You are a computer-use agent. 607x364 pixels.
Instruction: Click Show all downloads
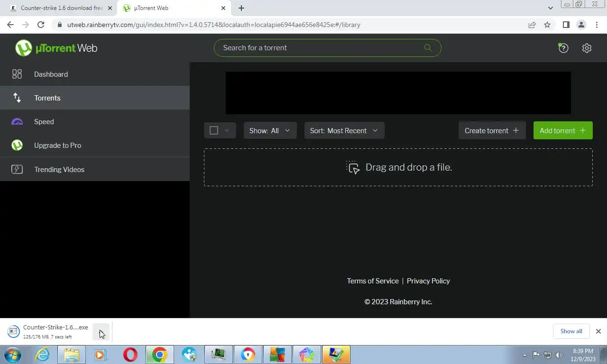571,331
